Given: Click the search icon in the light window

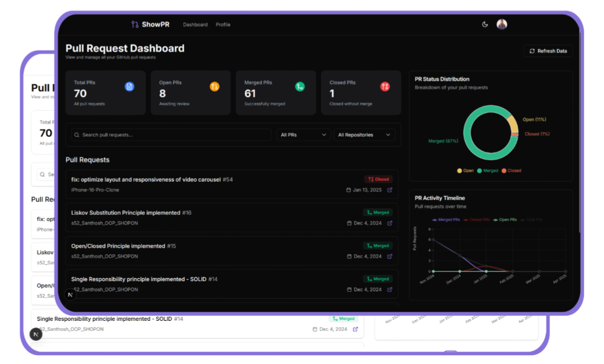Looking at the screenshot, I should 42,175.
